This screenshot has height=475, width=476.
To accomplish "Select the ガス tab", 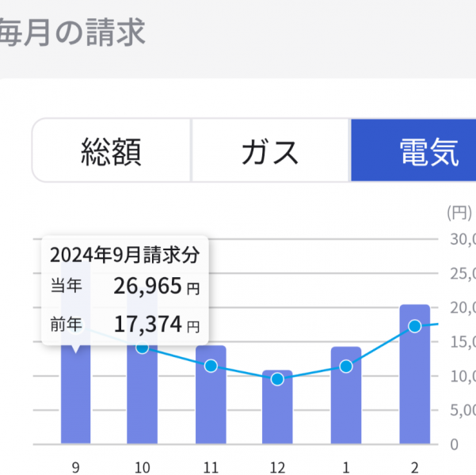I will tap(270, 150).
